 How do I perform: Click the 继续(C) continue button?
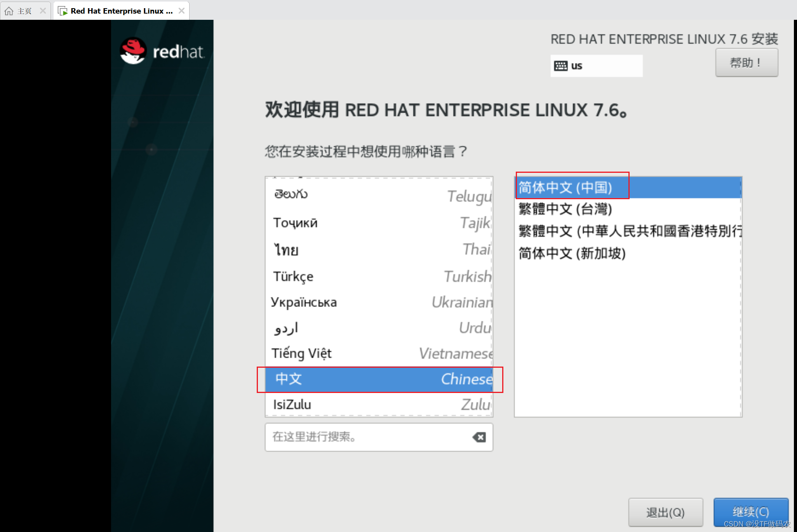750,511
